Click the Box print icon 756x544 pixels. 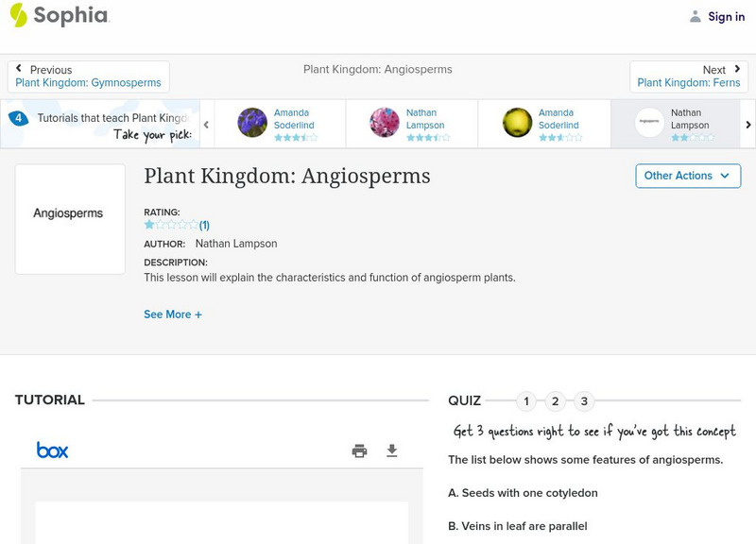(359, 450)
